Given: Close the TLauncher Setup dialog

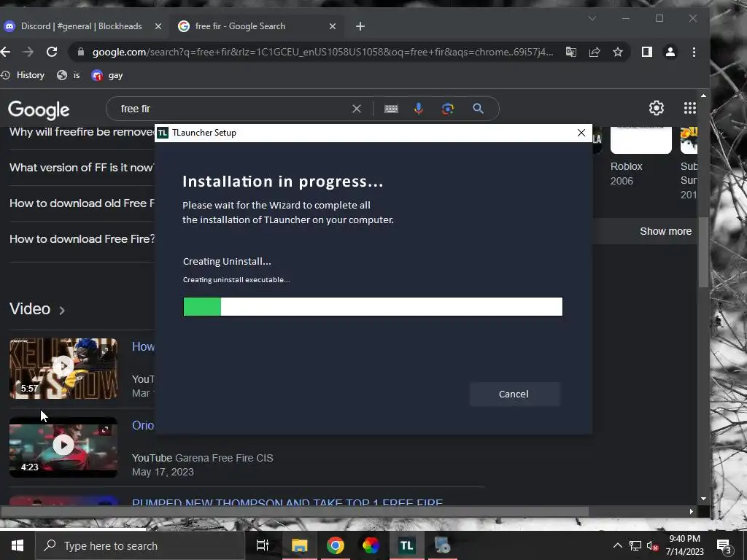Looking at the screenshot, I should click(581, 133).
